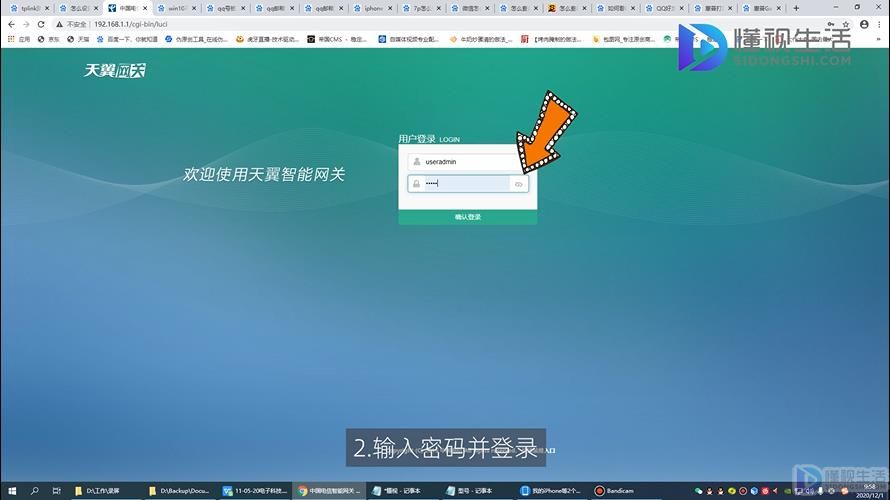Open the 应用 apps bookmark shortcut

coord(19,39)
